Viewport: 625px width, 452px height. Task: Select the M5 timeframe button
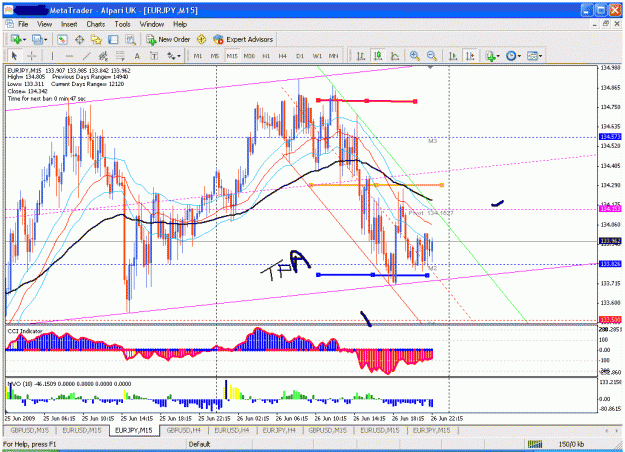[x=215, y=56]
